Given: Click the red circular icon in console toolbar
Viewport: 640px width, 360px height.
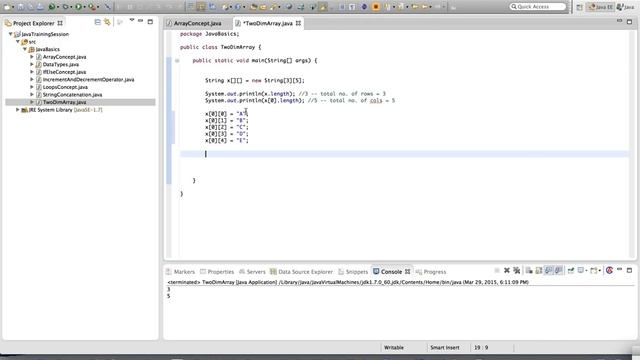Looking at the screenshot, I should pyautogui.click(x=609, y=270).
